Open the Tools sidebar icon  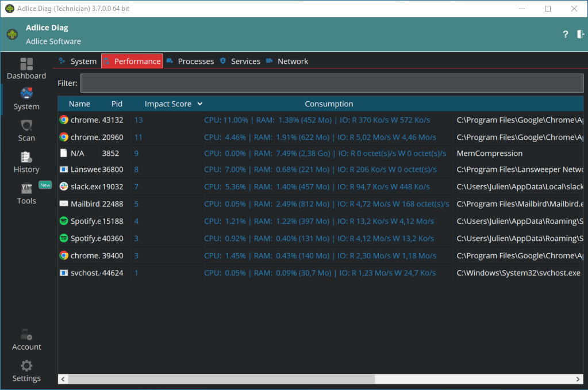26,189
